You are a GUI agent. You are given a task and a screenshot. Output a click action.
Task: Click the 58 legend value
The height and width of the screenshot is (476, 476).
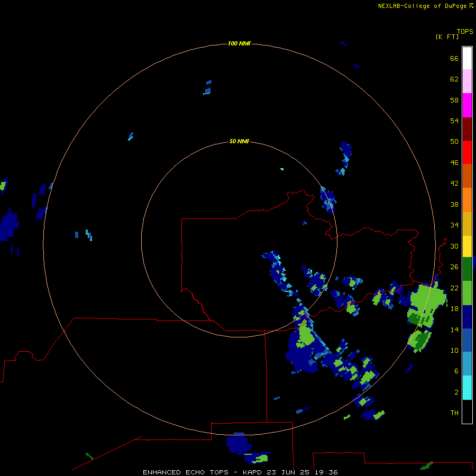click(454, 100)
